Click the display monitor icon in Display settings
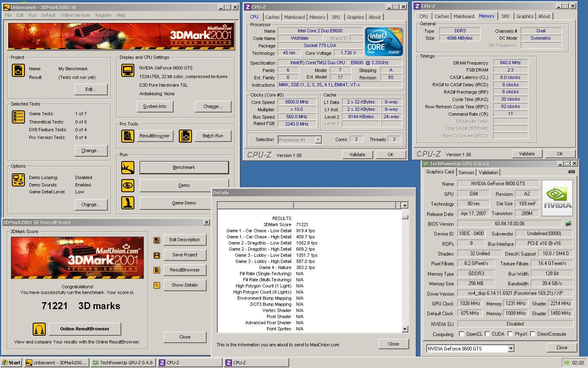This screenshot has height=368, width=588. tap(128, 70)
